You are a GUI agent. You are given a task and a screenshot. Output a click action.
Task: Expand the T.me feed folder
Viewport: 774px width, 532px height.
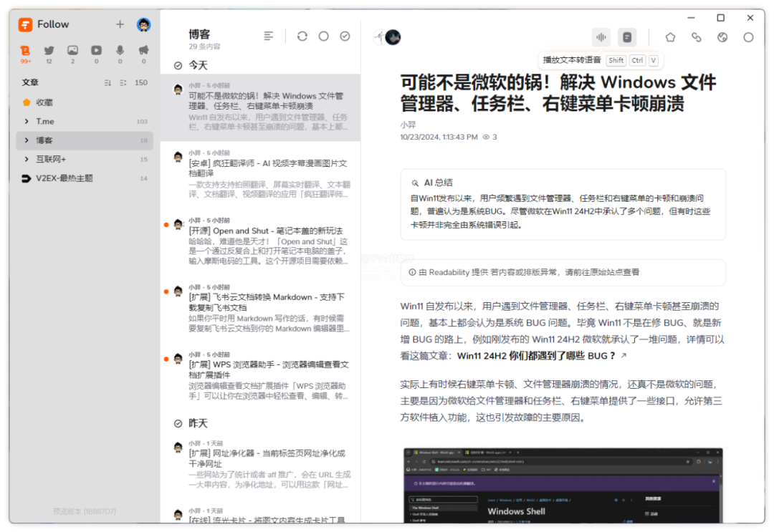click(27, 122)
